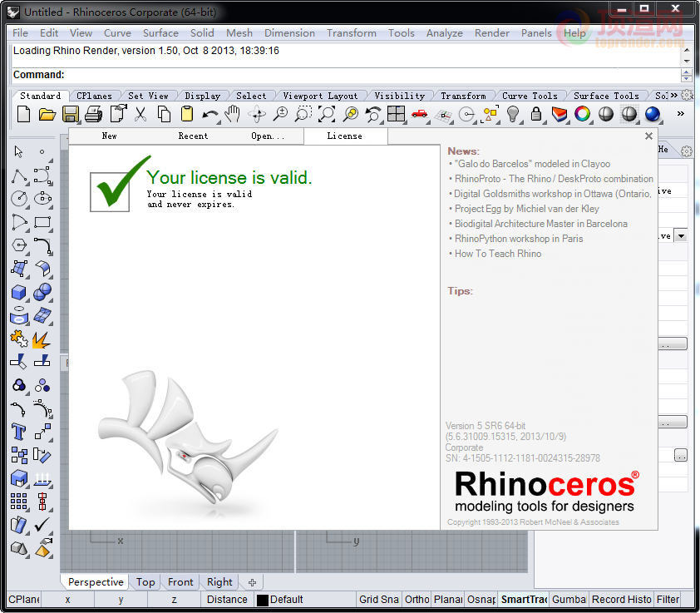Select the Circle tool in left toolbar
Screen dimensions: 700x613
(19, 199)
